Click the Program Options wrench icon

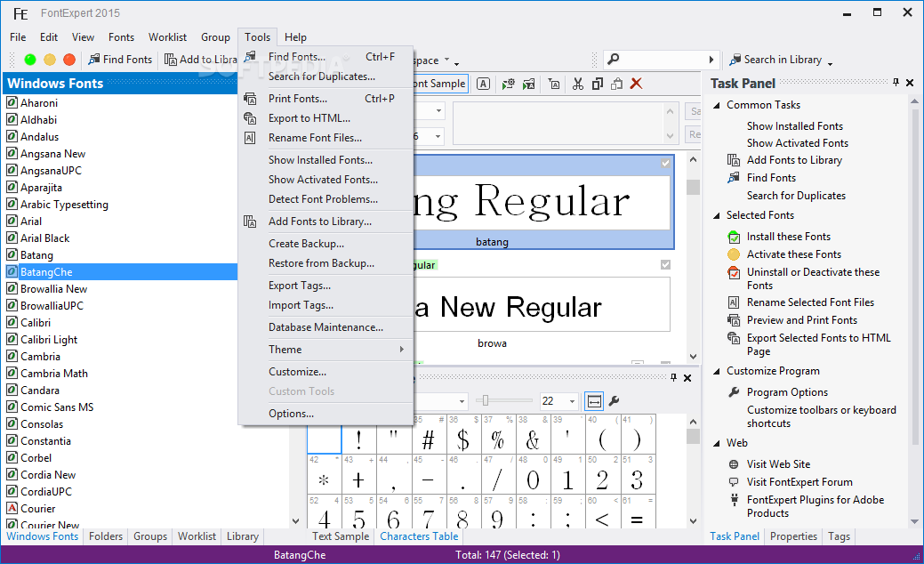point(734,392)
